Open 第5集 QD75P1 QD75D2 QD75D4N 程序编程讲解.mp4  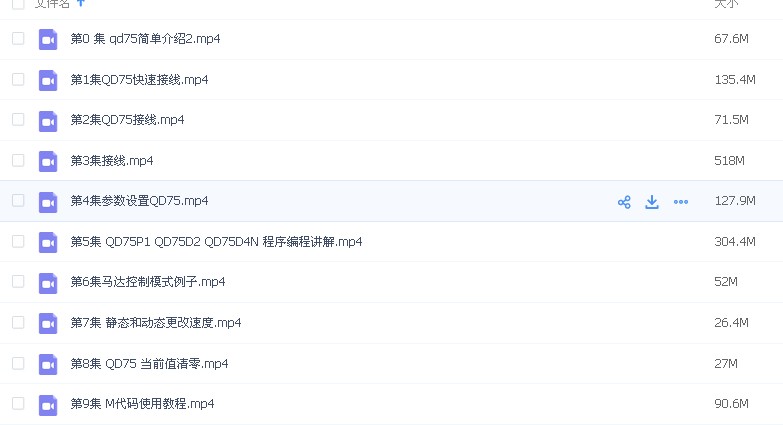(x=216, y=242)
